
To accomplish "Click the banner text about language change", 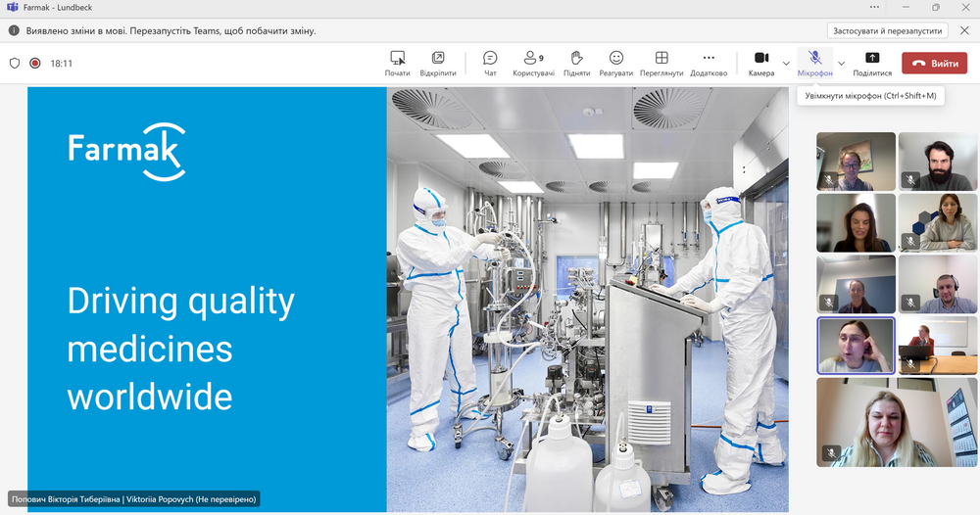I will tap(171, 30).
